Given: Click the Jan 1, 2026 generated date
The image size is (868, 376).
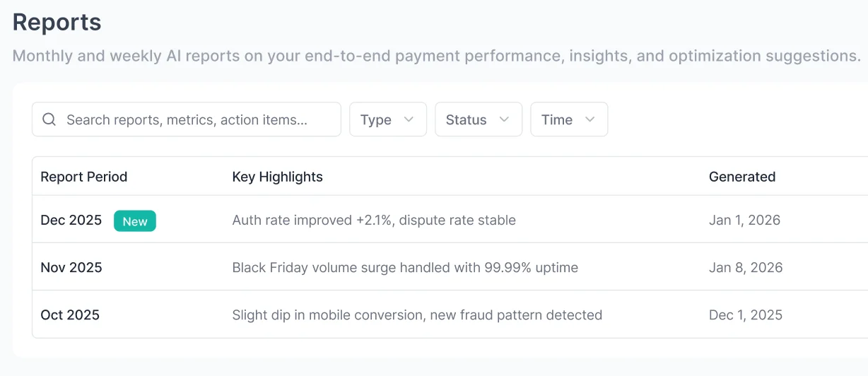Looking at the screenshot, I should pyautogui.click(x=744, y=220).
